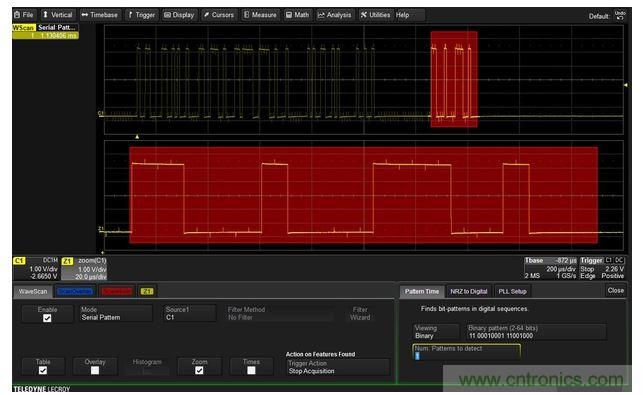
Task: Uncheck the Table checkbox
Action: (x=43, y=370)
